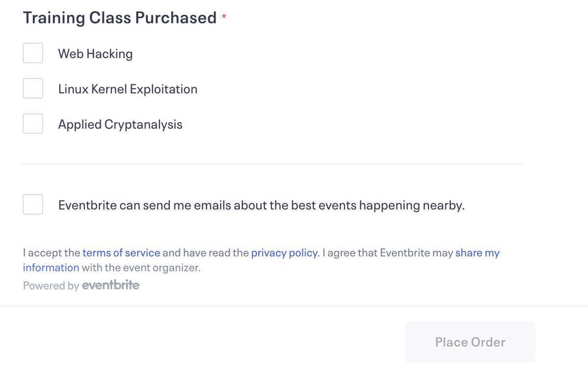Click the 'information' link on second line

pyautogui.click(x=51, y=268)
